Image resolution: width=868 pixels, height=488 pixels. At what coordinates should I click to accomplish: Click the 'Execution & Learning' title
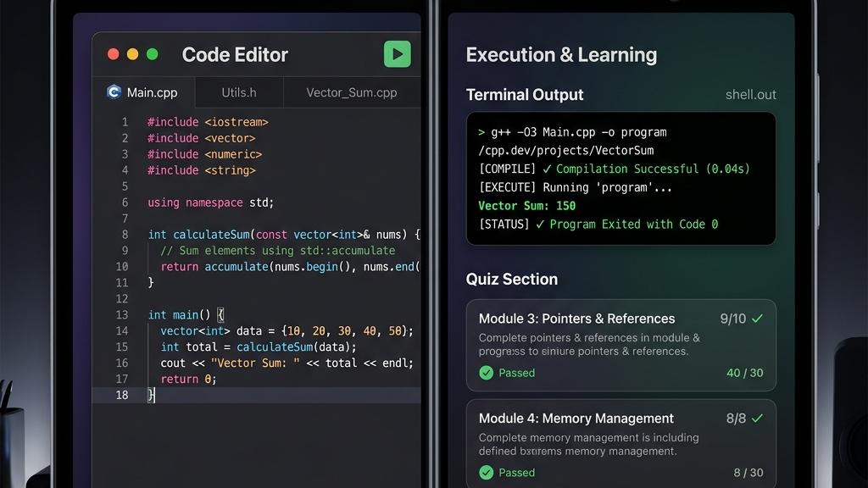[561, 55]
